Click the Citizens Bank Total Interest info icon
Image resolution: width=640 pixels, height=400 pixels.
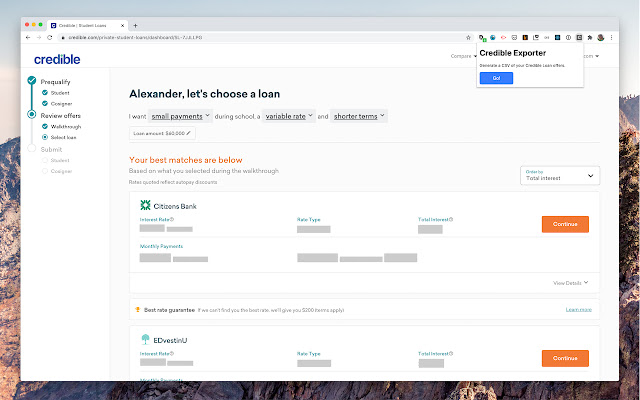tap(451, 220)
